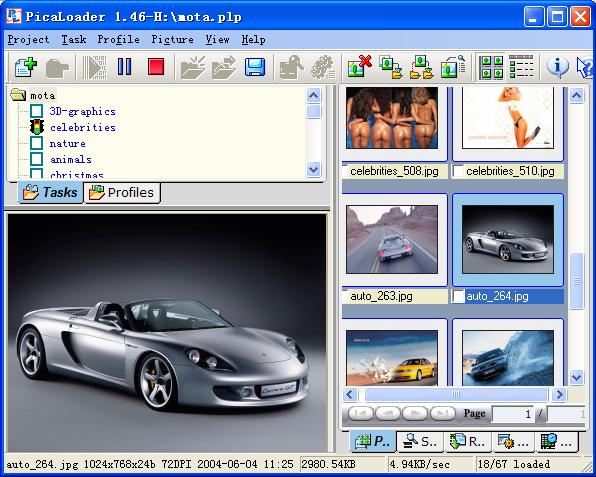Open the bottom tab with gear window icon
Screen dimensions: 596x477
[513, 441]
